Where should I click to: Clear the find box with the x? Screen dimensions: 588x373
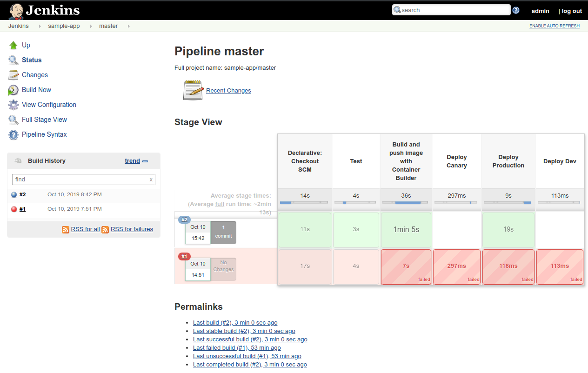coord(151,180)
